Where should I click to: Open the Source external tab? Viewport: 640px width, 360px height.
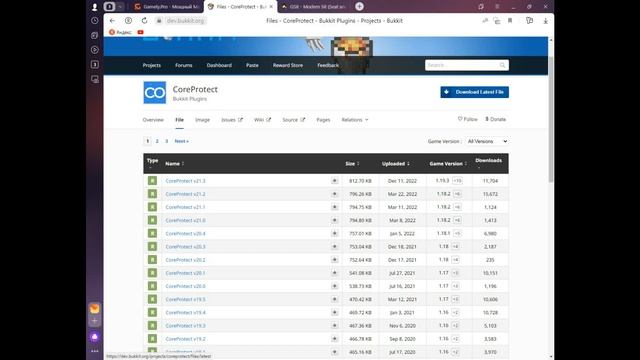(293, 120)
